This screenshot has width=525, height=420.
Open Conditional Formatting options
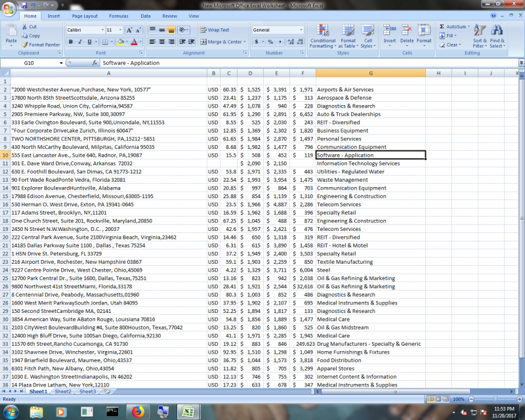323,36
